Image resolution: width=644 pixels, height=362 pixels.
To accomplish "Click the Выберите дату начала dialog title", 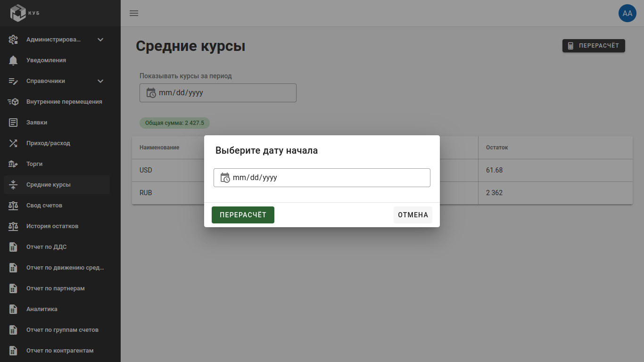I will (x=266, y=151).
